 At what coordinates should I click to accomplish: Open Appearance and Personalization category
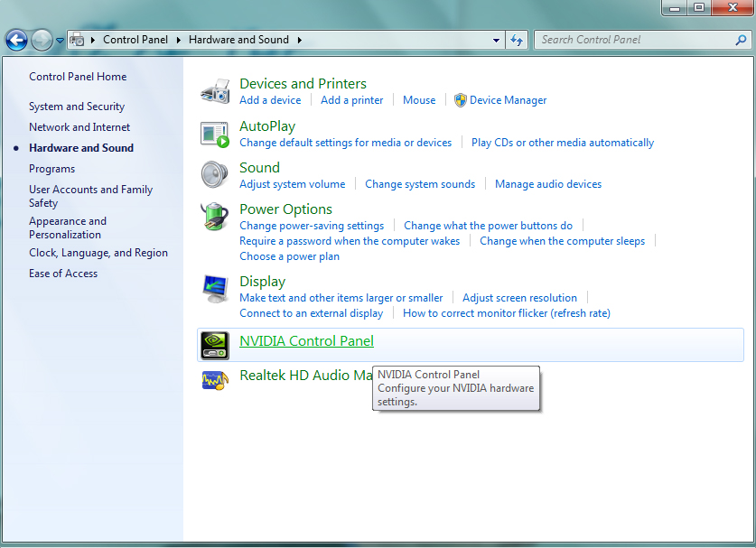coord(68,228)
